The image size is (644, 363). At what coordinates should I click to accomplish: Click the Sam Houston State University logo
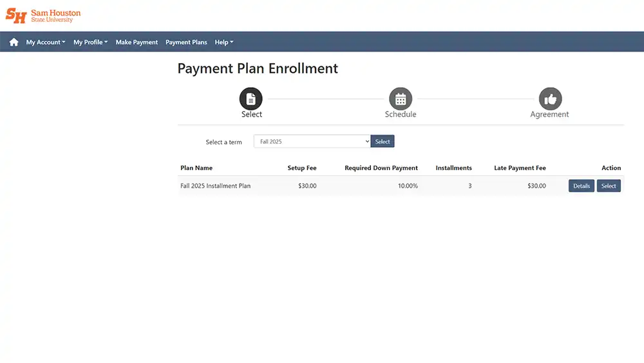point(43,15)
